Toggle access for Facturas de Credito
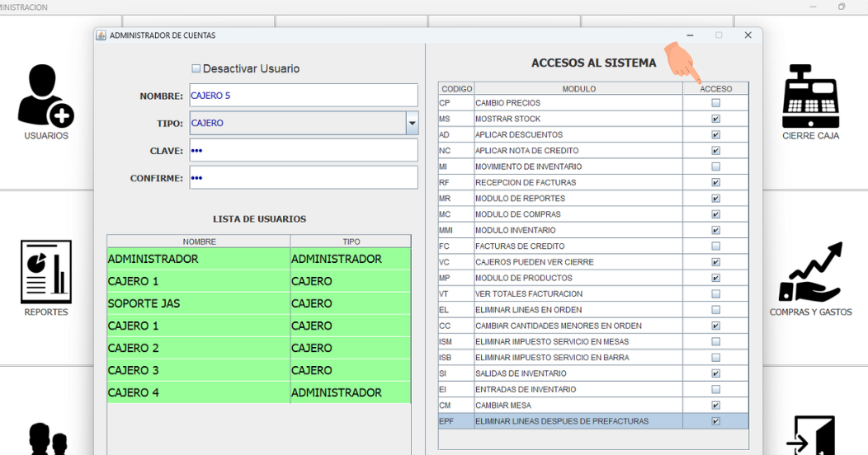The image size is (868, 455). click(715, 246)
